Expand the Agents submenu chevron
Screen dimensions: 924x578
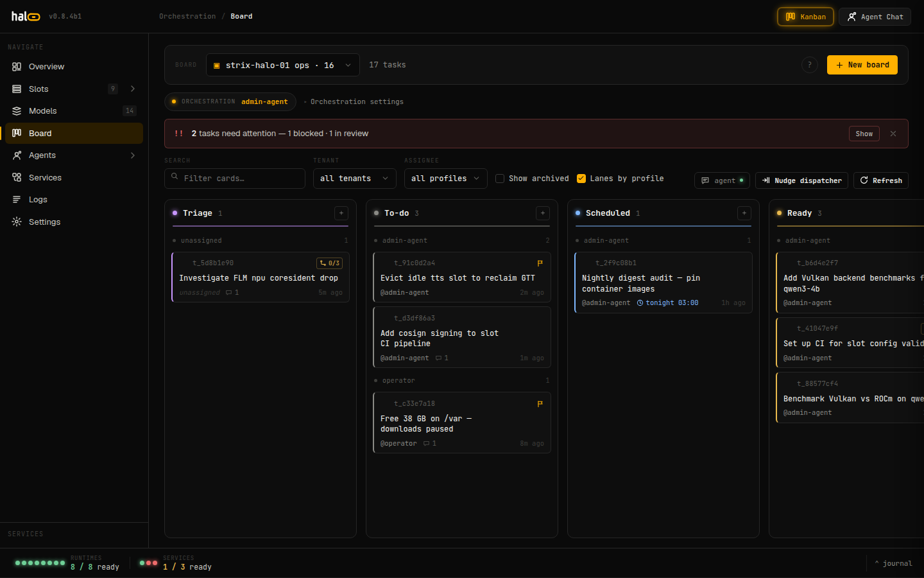tap(133, 155)
